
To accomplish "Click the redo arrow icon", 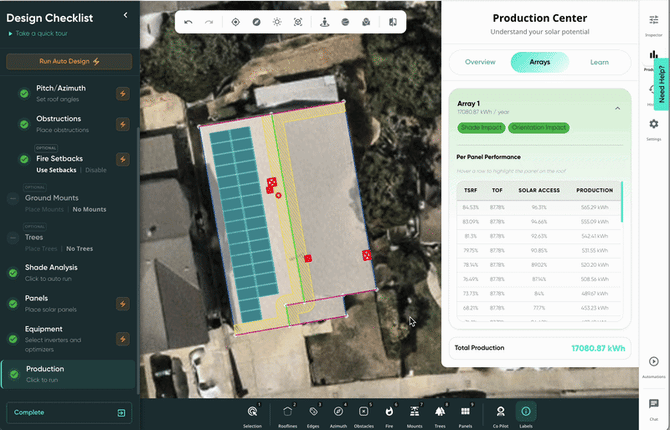I will [209, 22].
